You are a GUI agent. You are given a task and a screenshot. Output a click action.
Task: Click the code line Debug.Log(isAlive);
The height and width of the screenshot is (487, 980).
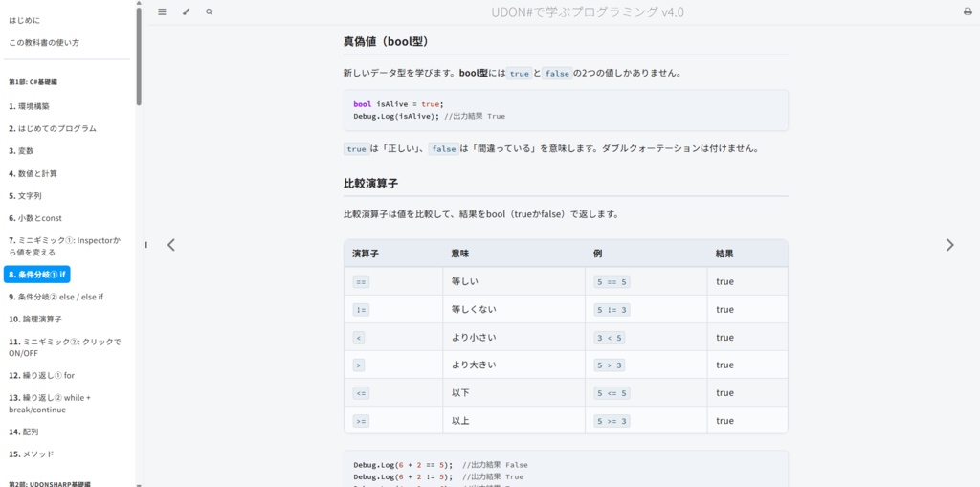[x=396, y=117]
